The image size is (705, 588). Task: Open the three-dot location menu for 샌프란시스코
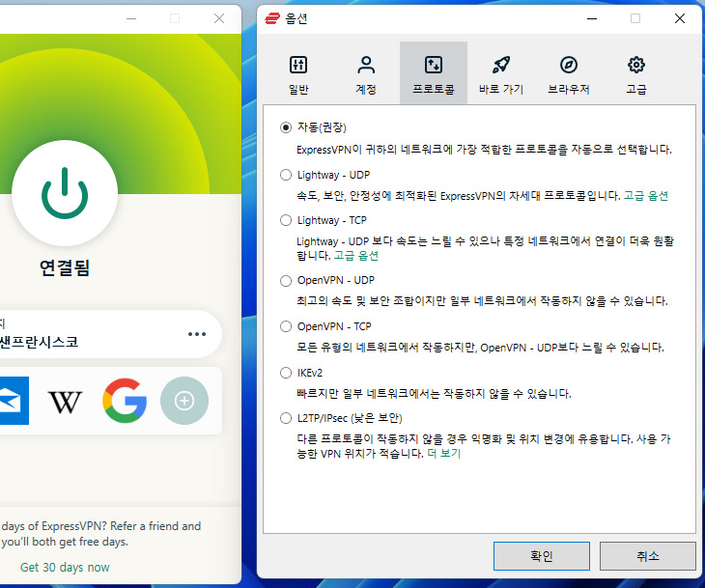pos(197,334)
